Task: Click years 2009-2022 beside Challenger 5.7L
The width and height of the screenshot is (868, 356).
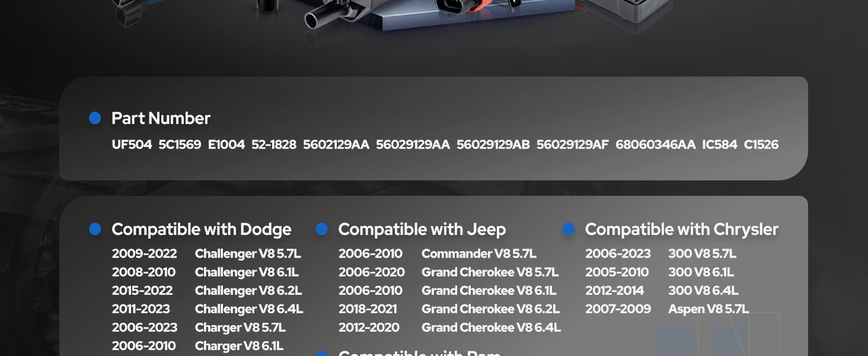Action: (x=144, y=253)
